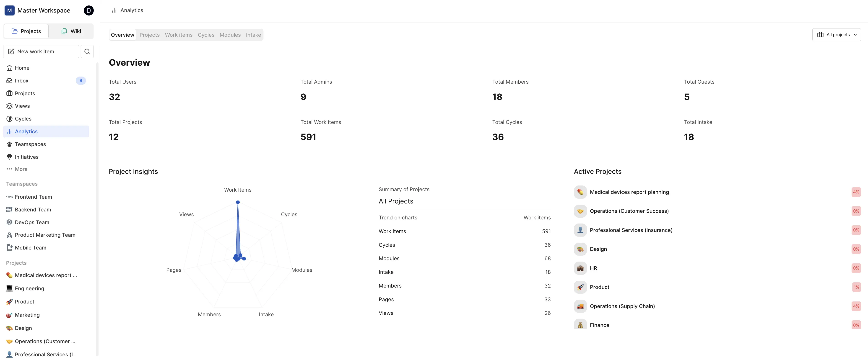Click the Total Work items value 591
This screenshot has width=868, height=360.
click(308, 137)
